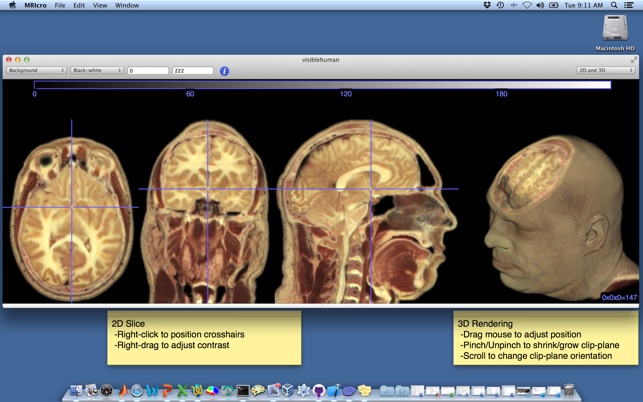Image resolution: width=643 pixels, height=402 pixels.
Task: Open the 2D and 3D view dropdown
Action: pos(606,71)
